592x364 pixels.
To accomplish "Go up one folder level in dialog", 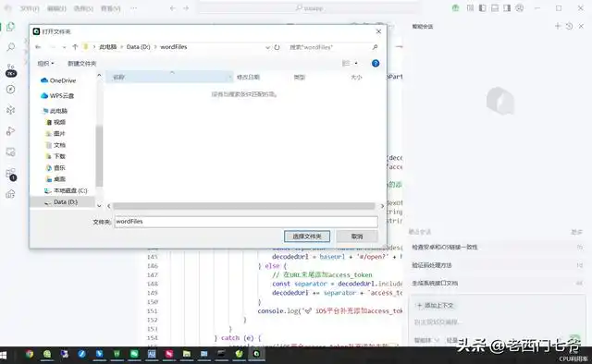I will click(x=75, y=47).
